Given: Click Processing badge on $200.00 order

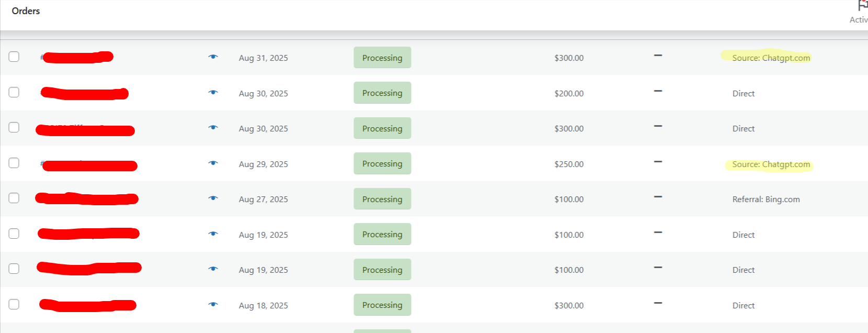Looking at the screenshot, I should [x=382, y=93].
